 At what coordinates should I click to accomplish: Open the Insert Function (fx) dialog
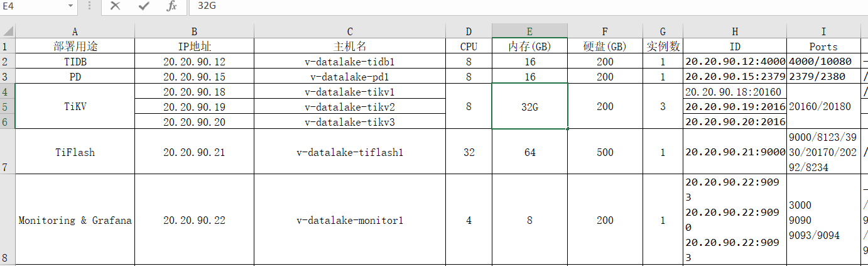171,6
